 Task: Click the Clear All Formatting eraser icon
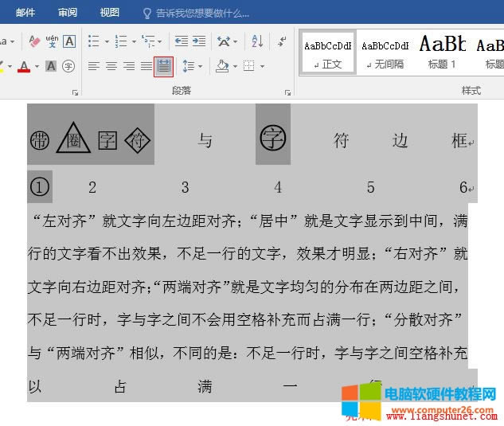click(34, 41)
